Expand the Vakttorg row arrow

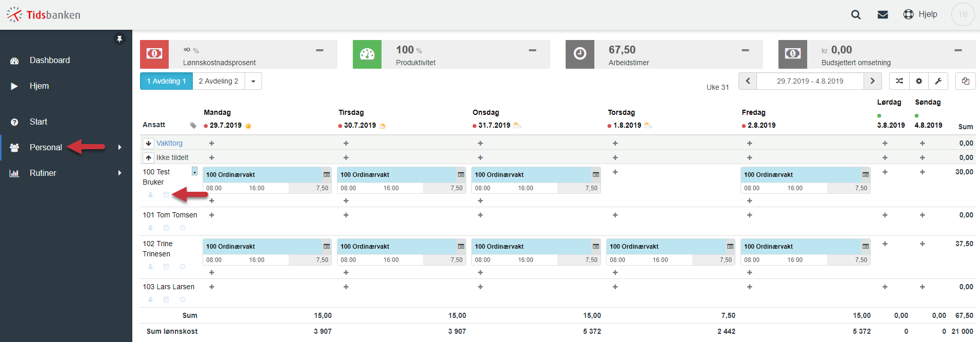pos(148,143)
